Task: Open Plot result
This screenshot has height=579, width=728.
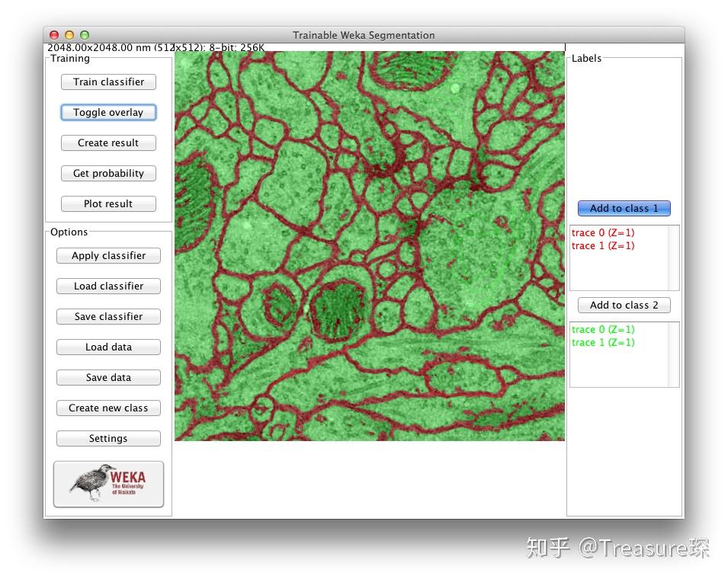Action: (108, 203)
